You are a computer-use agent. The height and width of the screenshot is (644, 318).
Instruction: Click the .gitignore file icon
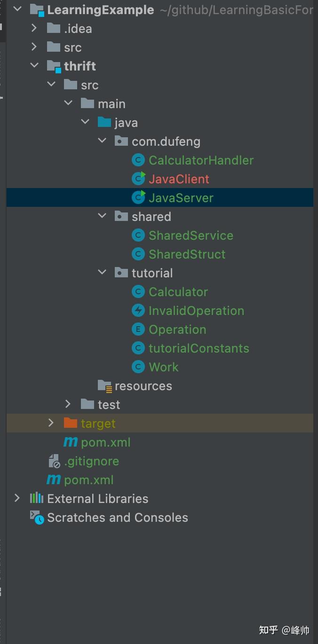[x=54, y=461]
